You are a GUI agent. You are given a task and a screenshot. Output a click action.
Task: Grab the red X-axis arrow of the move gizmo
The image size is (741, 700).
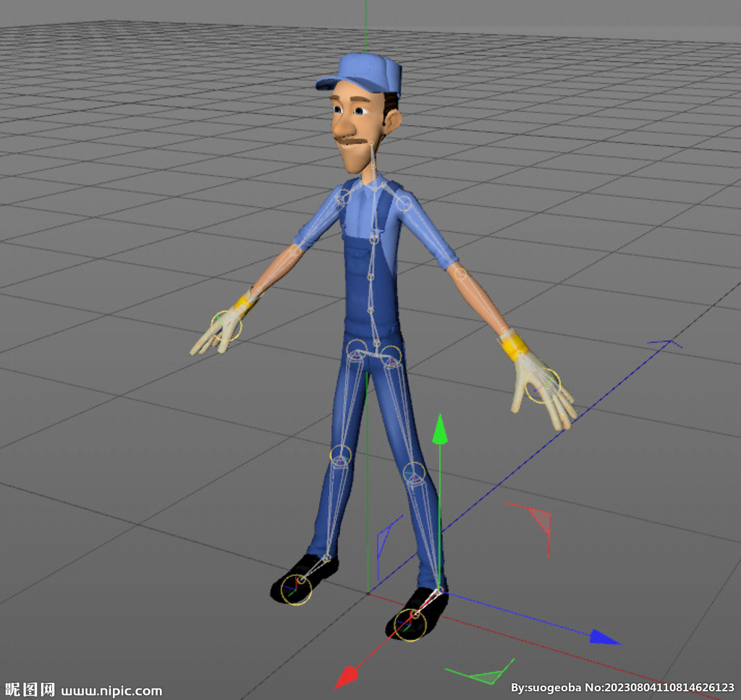pyautogui.click(x=346, y=678)
